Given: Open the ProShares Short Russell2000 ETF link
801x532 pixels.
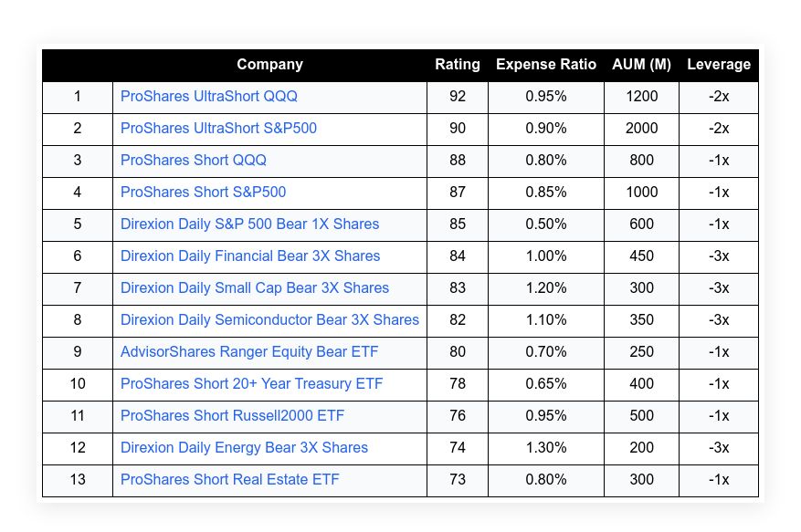Looking at the screenshot, I should tap(232, 416).
